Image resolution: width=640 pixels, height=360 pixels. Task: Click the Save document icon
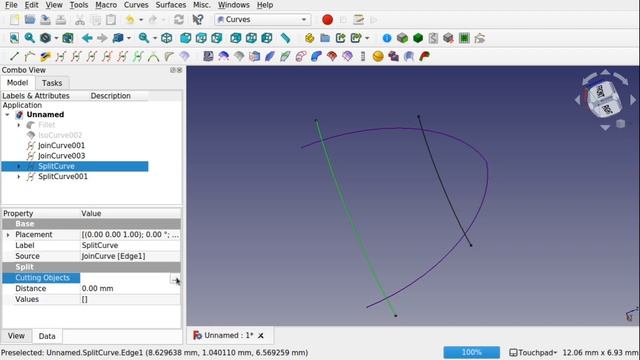pos(45,20)
